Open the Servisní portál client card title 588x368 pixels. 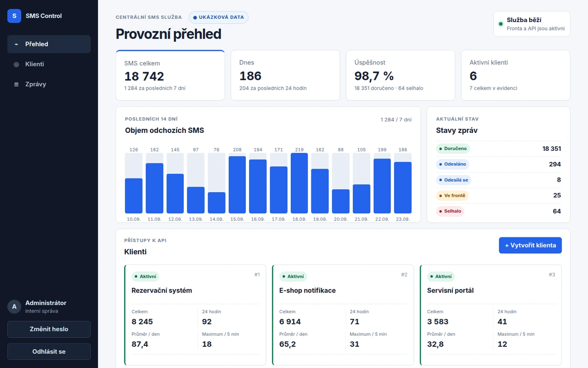[450, 291]
